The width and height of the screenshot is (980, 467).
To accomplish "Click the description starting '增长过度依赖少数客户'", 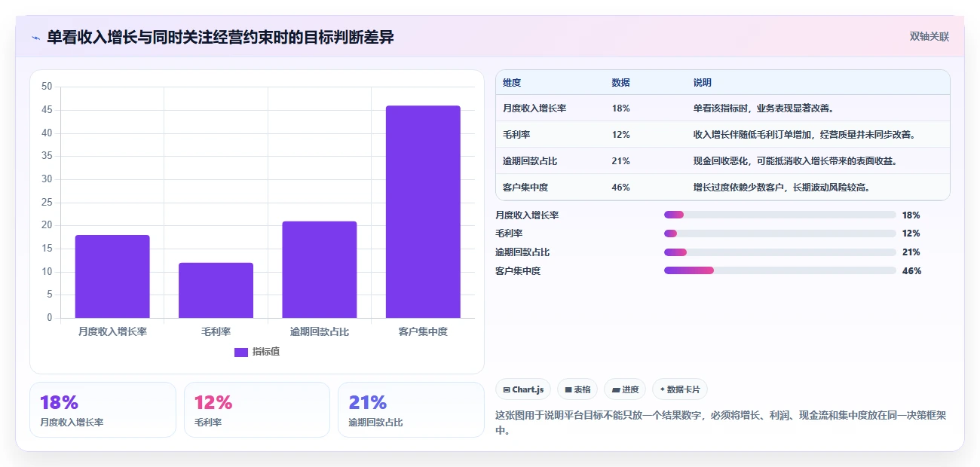I will [782, 188].
